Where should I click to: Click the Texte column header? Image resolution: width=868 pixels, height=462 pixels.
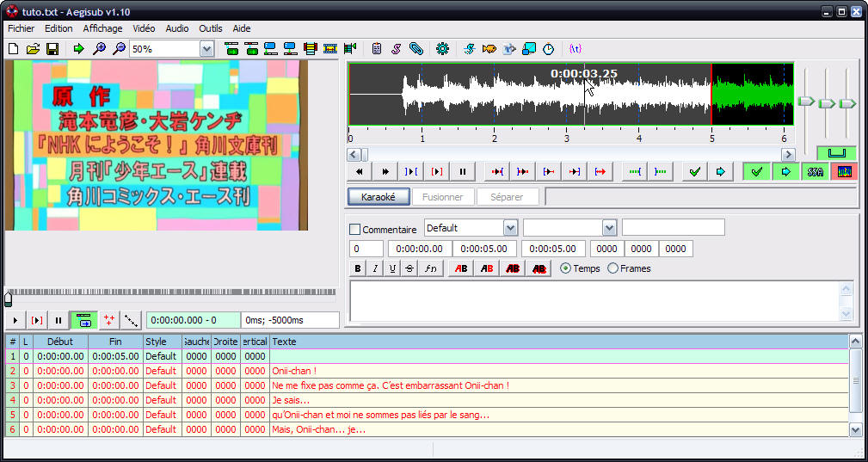(x=558, y=342)
